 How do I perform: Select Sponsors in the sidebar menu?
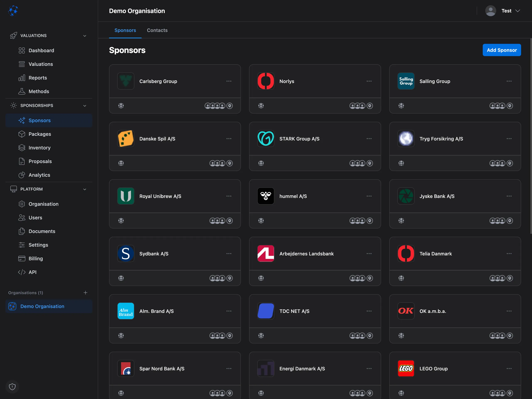[x=49, y=120]
